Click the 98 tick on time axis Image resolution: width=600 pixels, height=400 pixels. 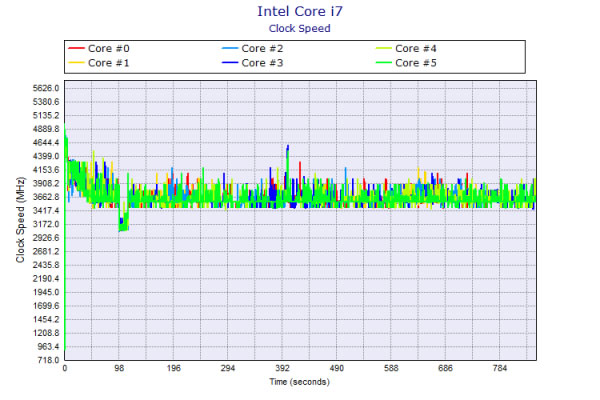[x=119, y=368]
